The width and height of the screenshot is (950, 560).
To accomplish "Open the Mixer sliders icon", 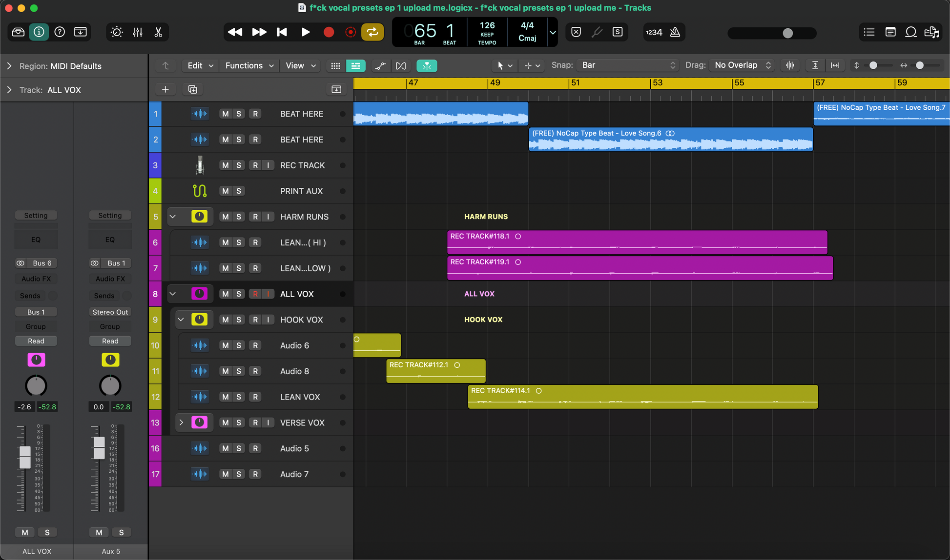I will point(138,32).
